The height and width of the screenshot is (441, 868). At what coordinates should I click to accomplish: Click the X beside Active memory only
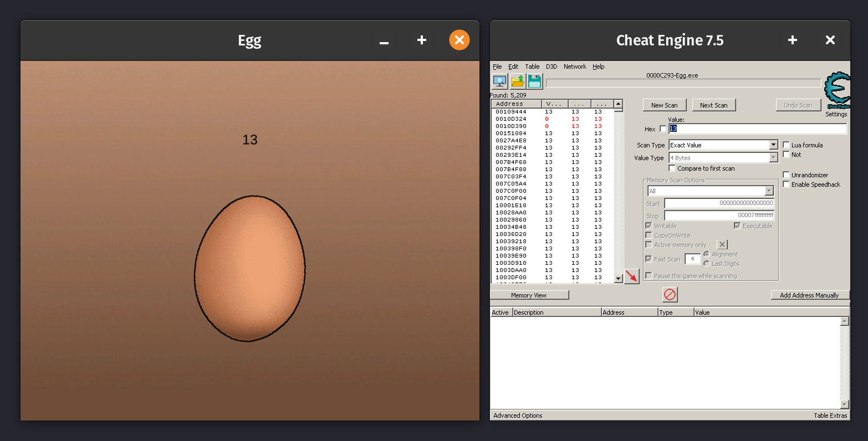click(x=722, y=244)
